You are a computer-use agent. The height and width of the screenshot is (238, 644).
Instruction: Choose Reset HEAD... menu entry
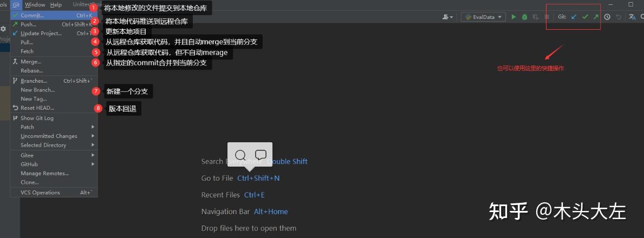point(54,108)
